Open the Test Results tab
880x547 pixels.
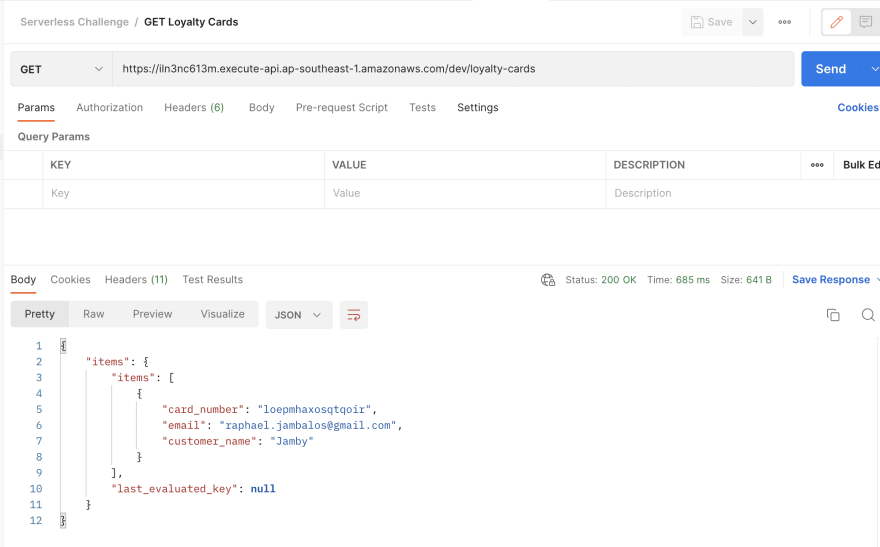(x=213, y=279)
